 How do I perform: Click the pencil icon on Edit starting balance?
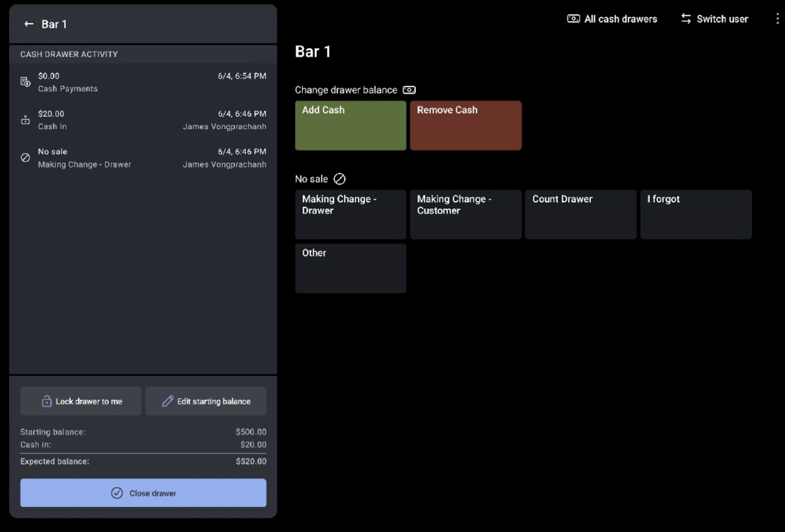(168, 402)
